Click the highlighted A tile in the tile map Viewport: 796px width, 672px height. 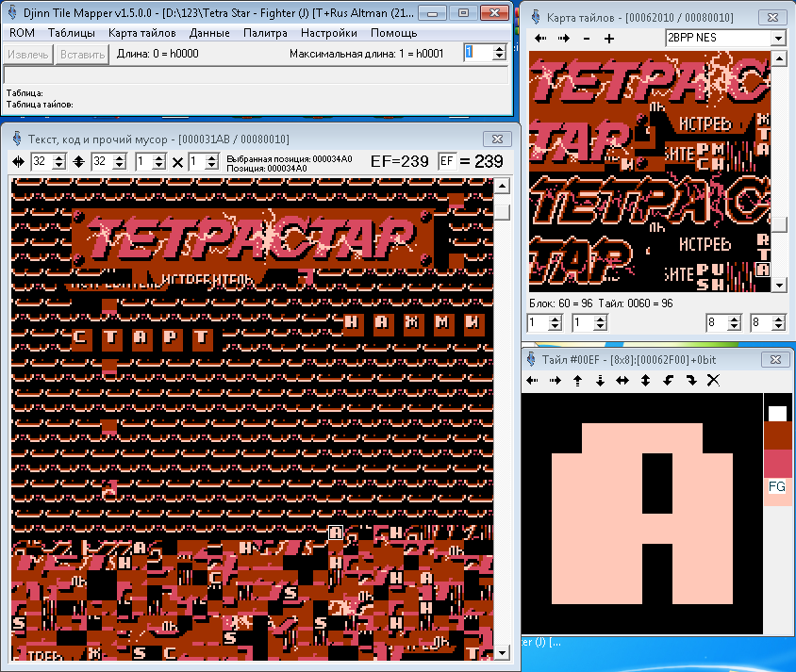point(762,270)
